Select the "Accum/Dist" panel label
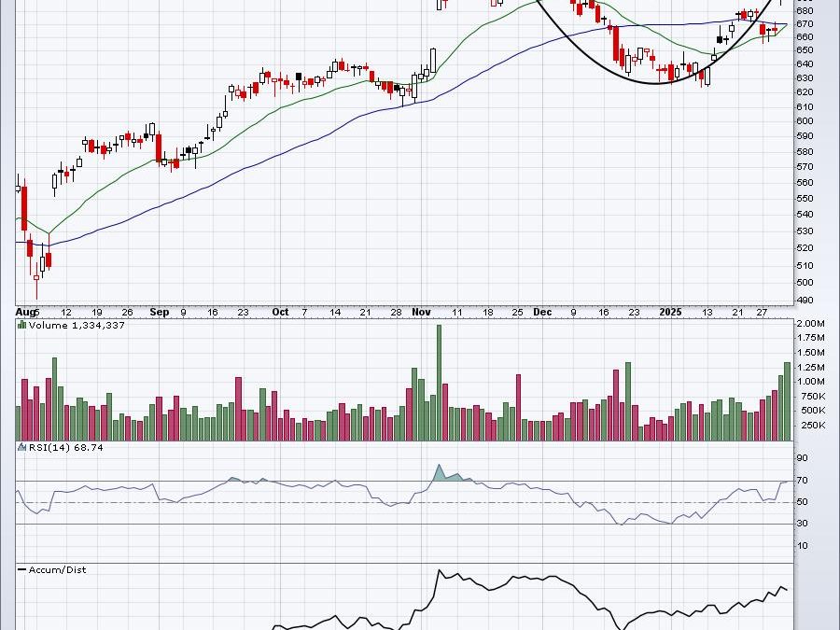The height and width of the screenshot is (630, 840). [57, 570]
